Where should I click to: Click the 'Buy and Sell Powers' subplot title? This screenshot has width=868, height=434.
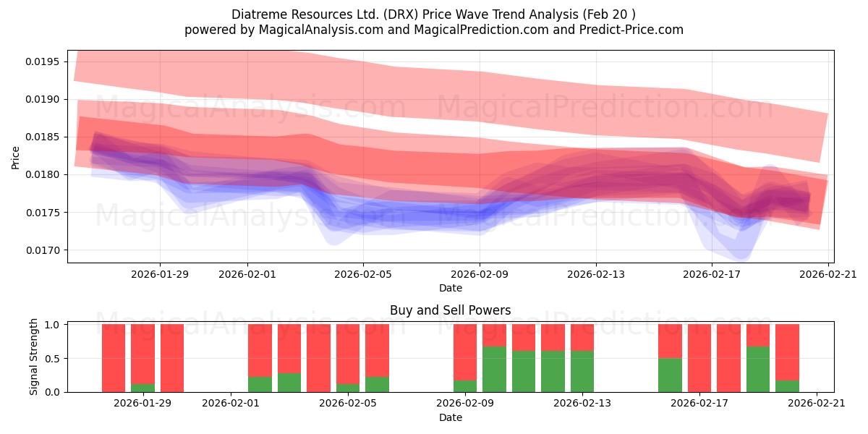point(451,310)
